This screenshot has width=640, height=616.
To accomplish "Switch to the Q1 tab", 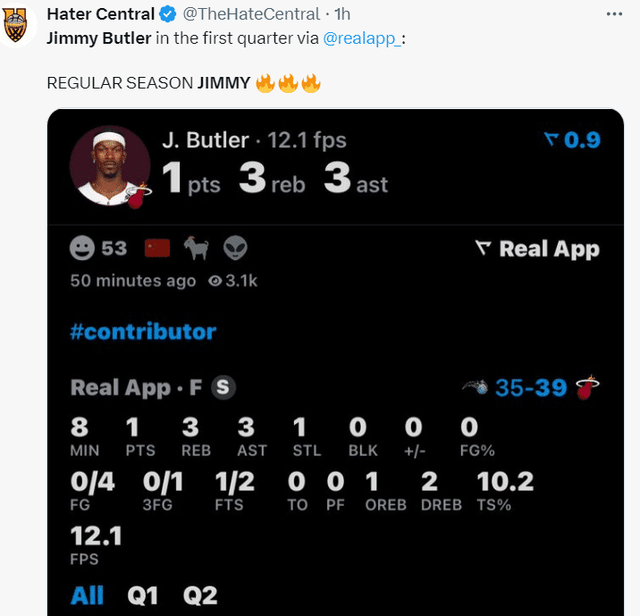I will pyautogui.click(x=143, y=596).
